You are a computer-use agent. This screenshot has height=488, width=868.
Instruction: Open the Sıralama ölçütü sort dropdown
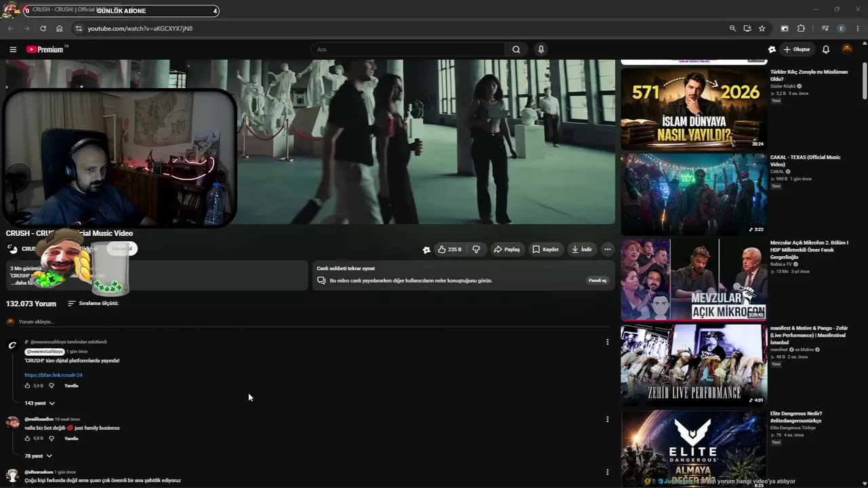pos(94,304)
